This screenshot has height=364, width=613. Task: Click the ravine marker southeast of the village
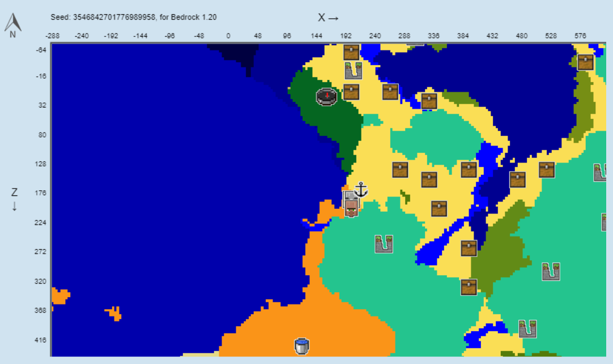[x=384, y=244]
